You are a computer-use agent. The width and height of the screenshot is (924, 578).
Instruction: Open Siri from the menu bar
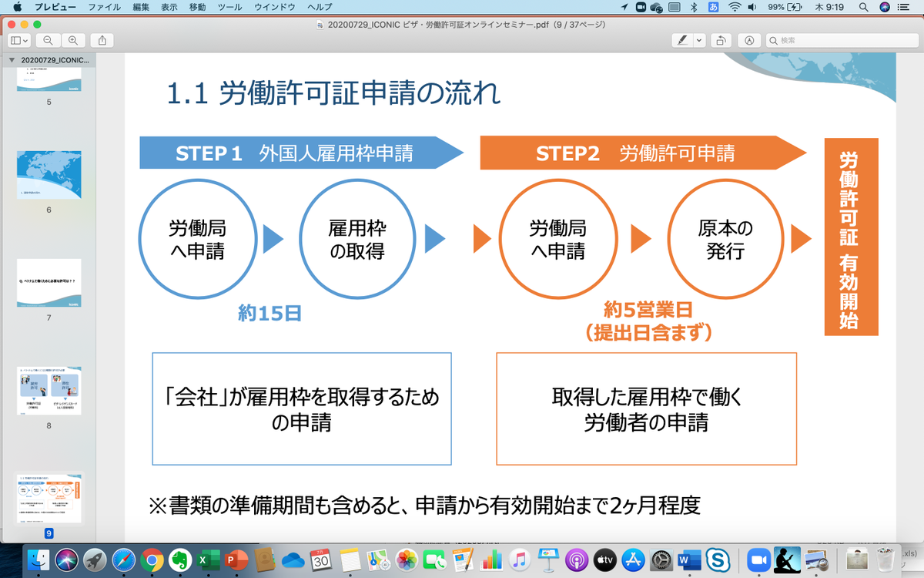(885, 7)
